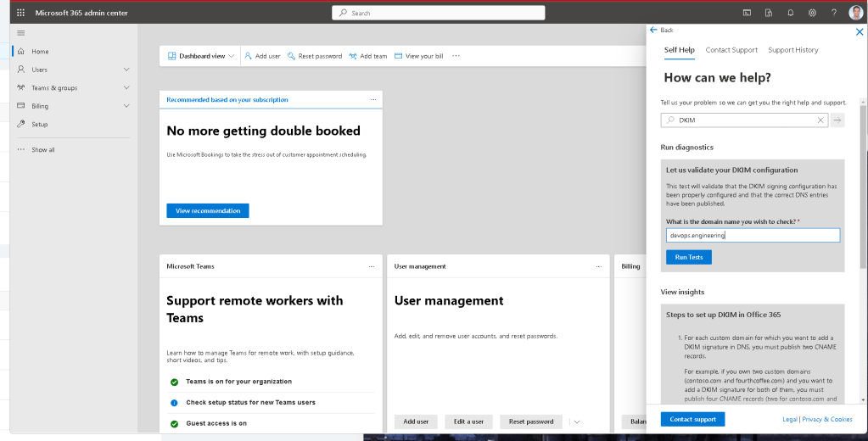Open the Help question mark icon

tap(834, 13)
